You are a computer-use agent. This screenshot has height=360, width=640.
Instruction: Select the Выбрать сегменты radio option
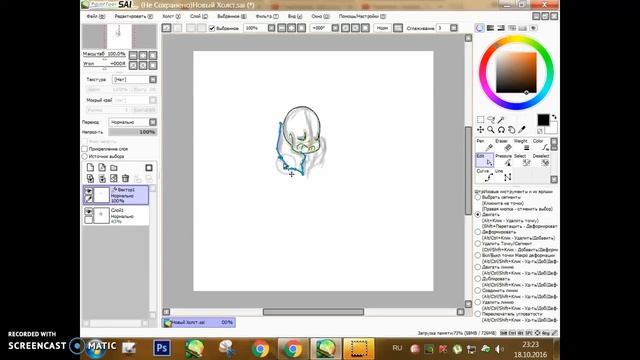[478, 197]
